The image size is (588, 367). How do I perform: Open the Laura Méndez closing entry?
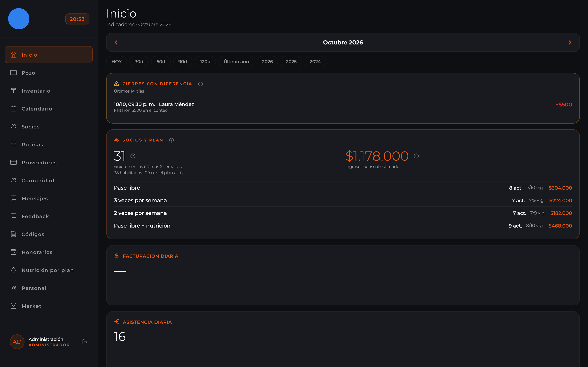pos(343,107)
